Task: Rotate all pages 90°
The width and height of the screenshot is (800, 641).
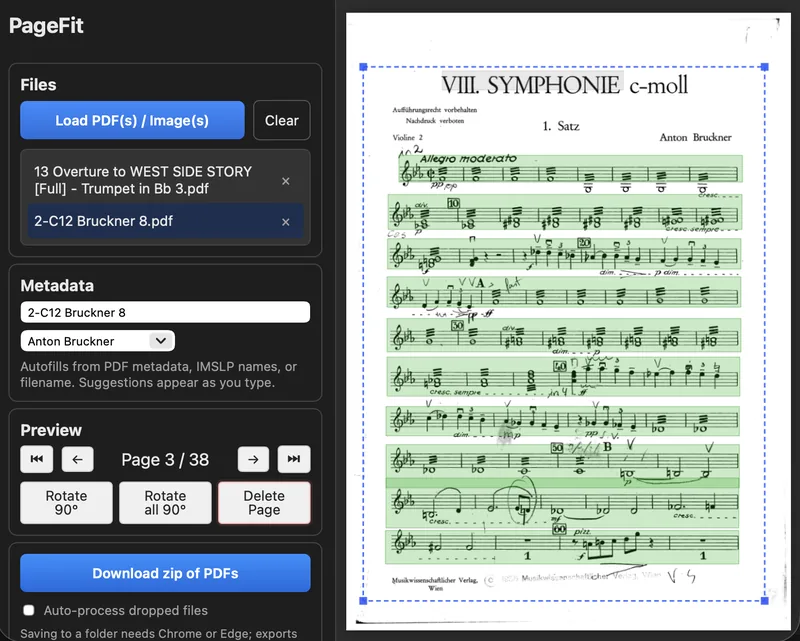Action: pyautogui.click(x=165, y=503)
